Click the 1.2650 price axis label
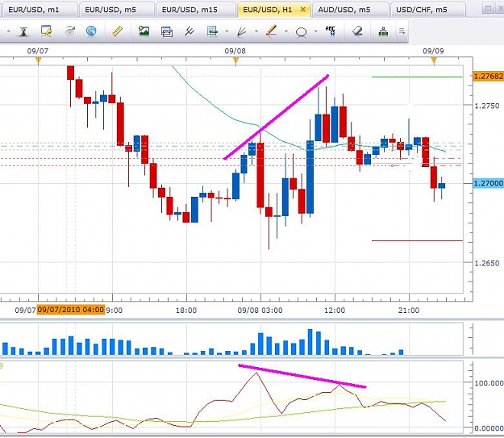The height and width of the screenshot is (438, 504). click(x=487, y=264)
